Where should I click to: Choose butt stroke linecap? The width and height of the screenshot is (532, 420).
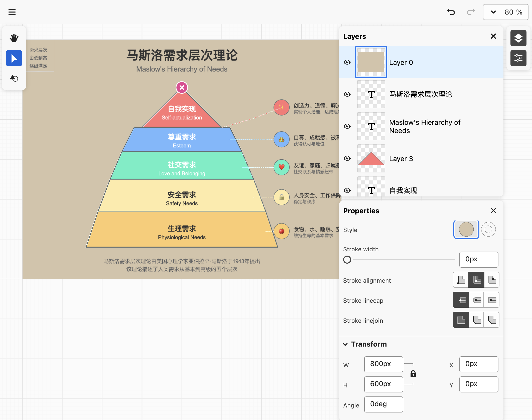tap(461, 300)
